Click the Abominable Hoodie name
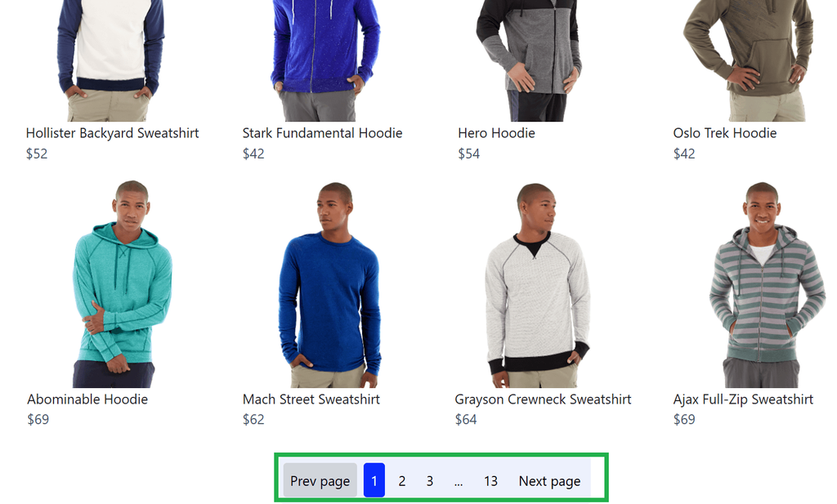837x504 pixels. click(87, 399)
